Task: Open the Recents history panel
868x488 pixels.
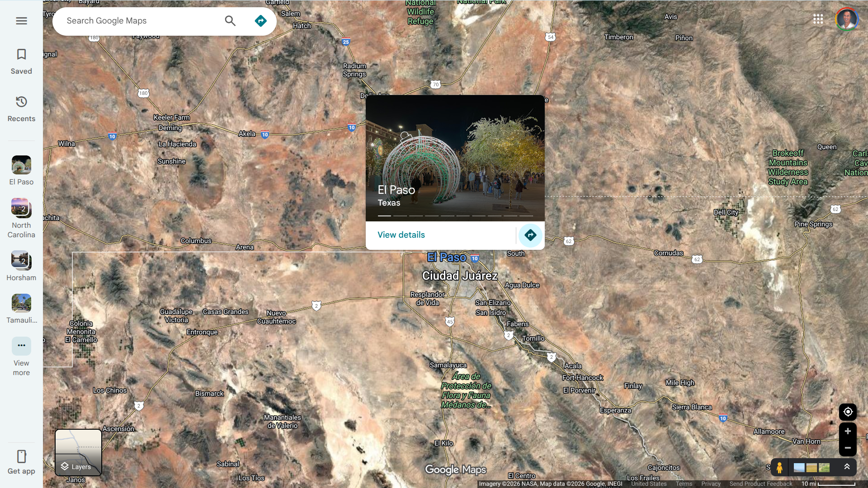Action: [21, 108]
